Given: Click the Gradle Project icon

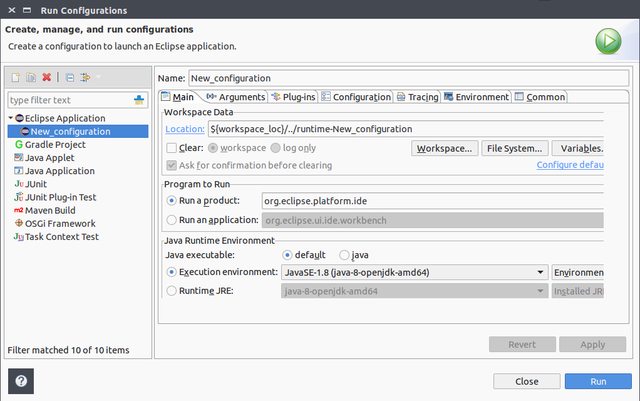Looking at the screenshot, I should click(19, 145).
